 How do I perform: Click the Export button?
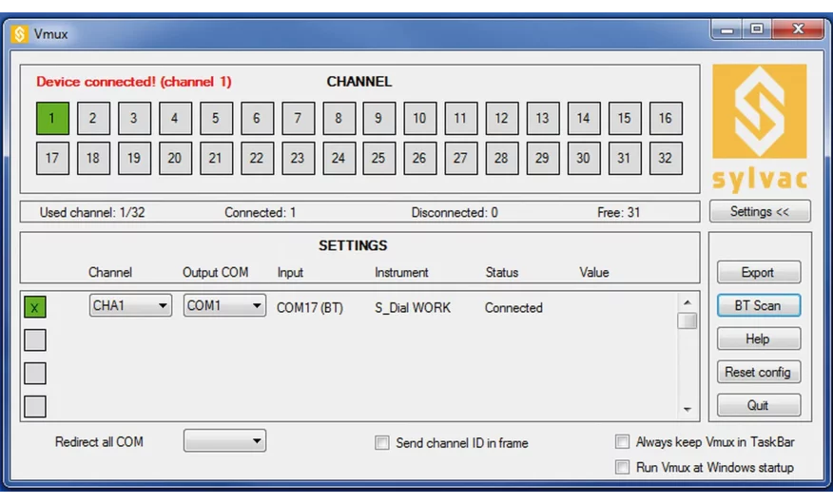759,273
